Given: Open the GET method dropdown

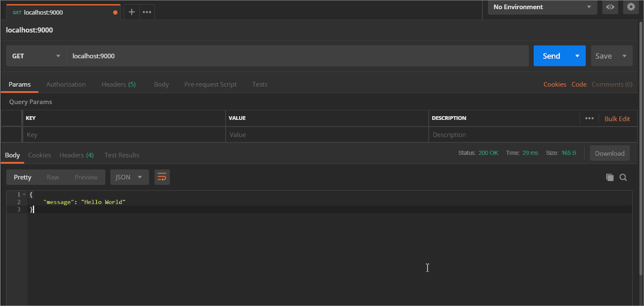Looking at the screenshot, I should coord(36,56).
